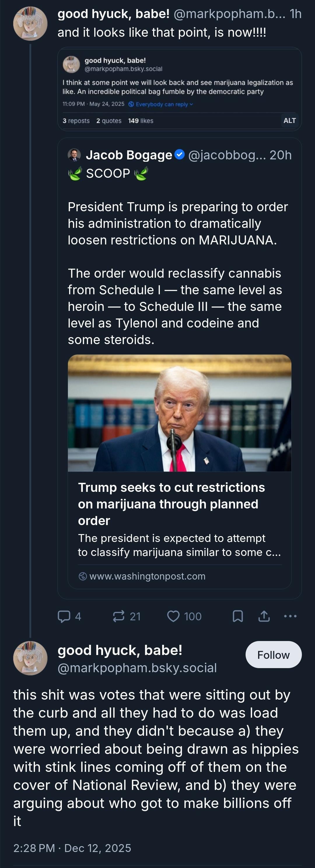Open the top post author's avatar
This screenshot has height=868, width=315.
click(30, 24)
